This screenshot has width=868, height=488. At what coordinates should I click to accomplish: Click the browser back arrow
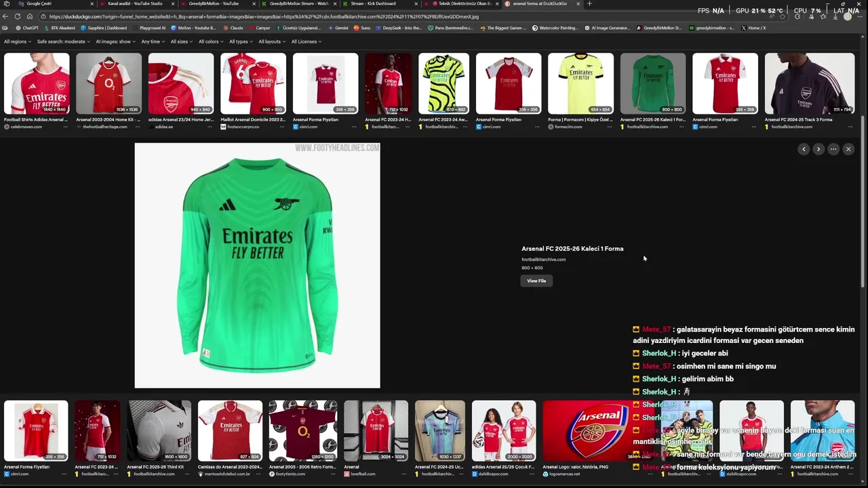coord(5,16)
